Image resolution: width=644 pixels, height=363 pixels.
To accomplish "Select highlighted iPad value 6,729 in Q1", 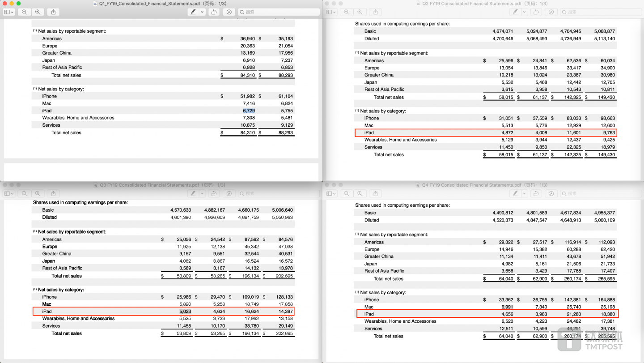I will (x=249, y=111).
